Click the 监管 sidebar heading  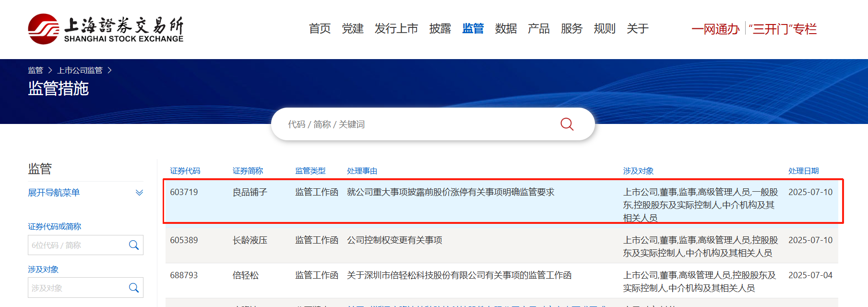40,169
